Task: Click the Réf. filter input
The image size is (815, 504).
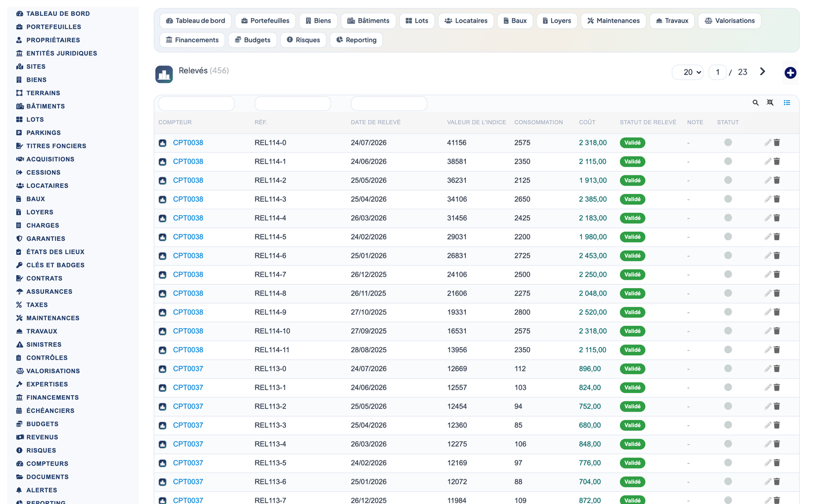Action: (293, 103)
